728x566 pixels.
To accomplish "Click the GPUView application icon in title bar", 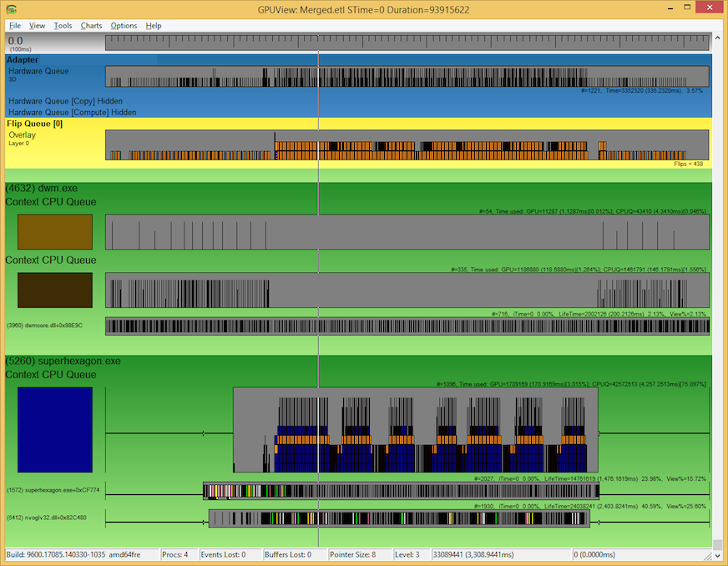I will [12, 9].
